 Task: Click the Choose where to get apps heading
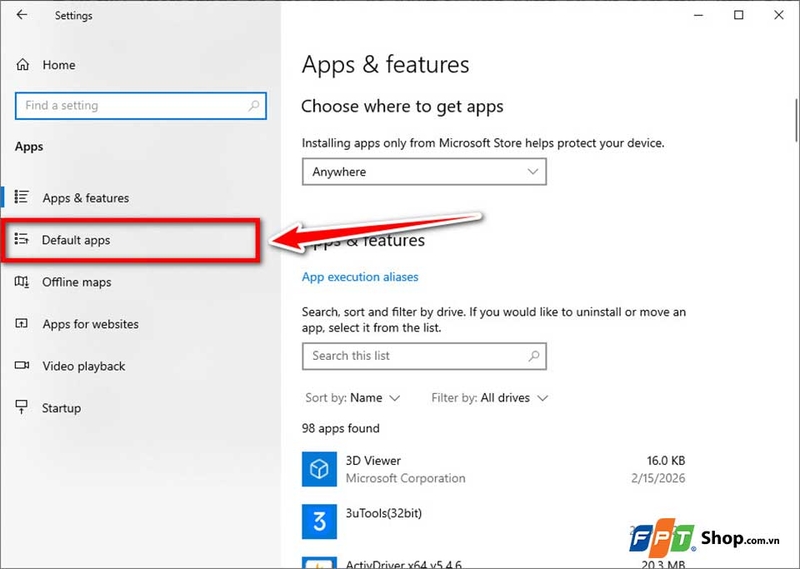pyautogui.click(x=402, y=106)
